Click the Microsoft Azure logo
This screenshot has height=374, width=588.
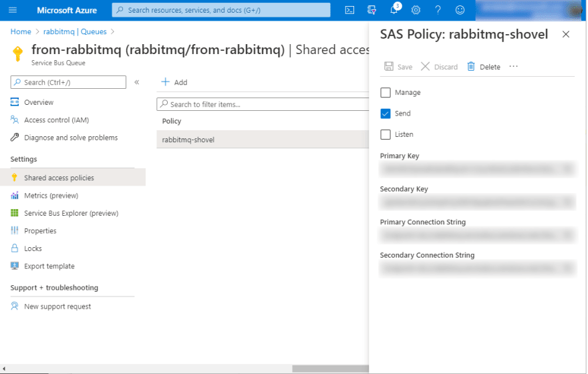pos(67,11)
